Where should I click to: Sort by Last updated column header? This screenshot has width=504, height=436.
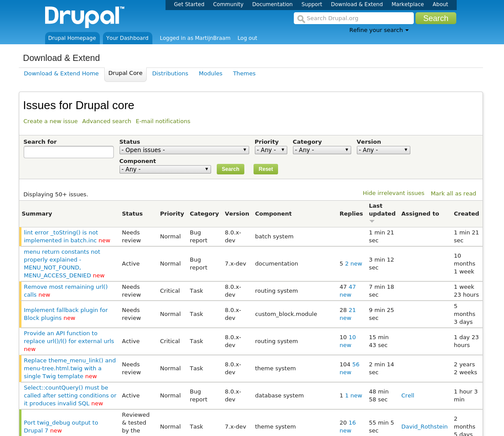(382, 210)
